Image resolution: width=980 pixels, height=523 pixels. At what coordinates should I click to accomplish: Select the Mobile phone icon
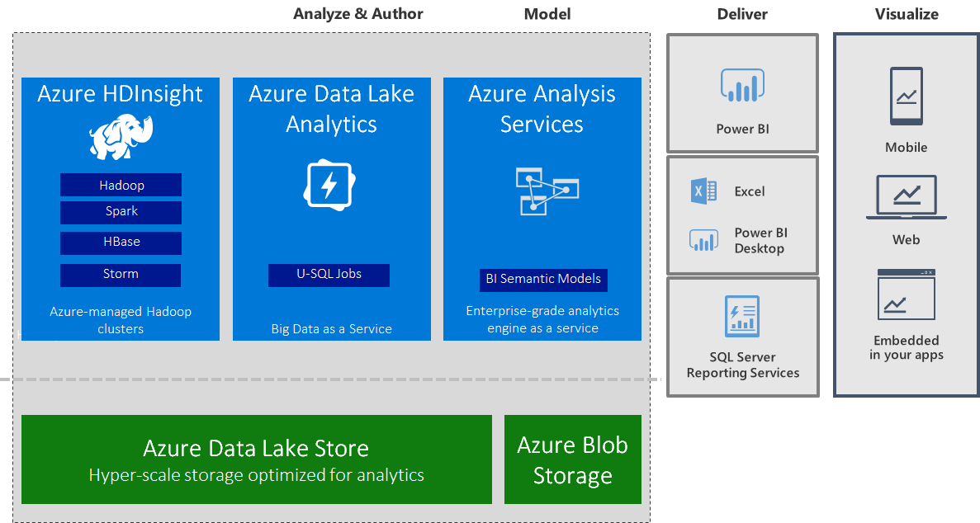906,97
